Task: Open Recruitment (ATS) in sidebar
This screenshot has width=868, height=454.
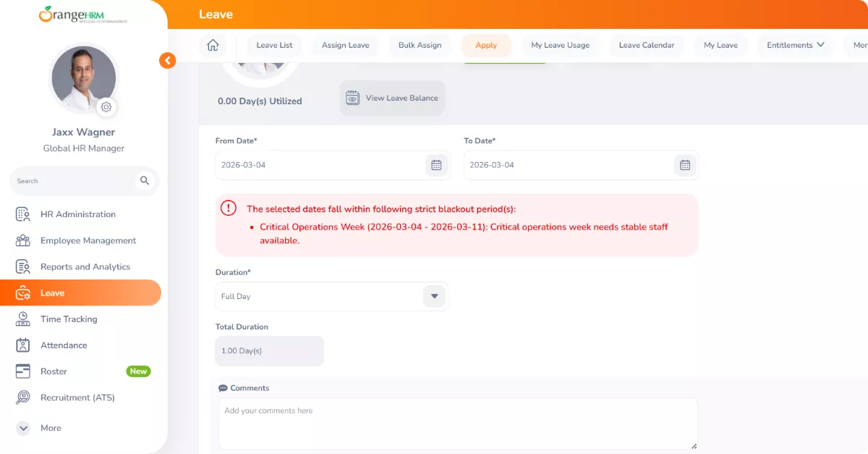Action: point(77,398)
